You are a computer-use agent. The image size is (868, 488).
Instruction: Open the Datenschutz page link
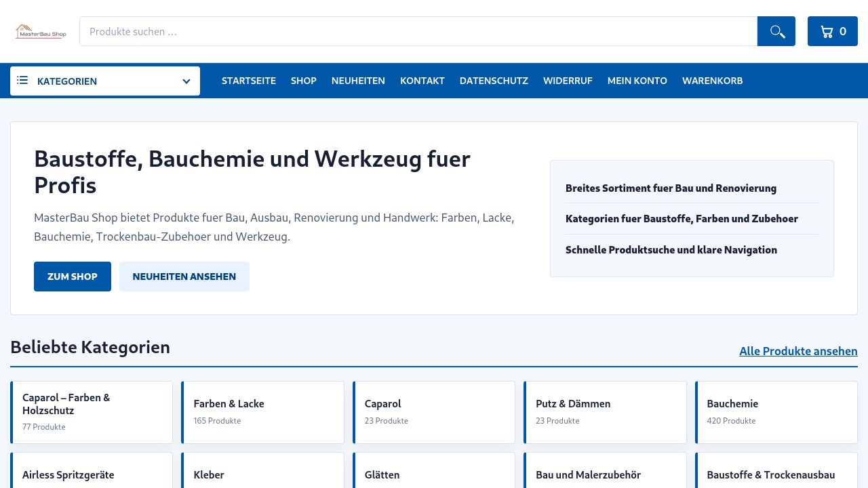494,81
